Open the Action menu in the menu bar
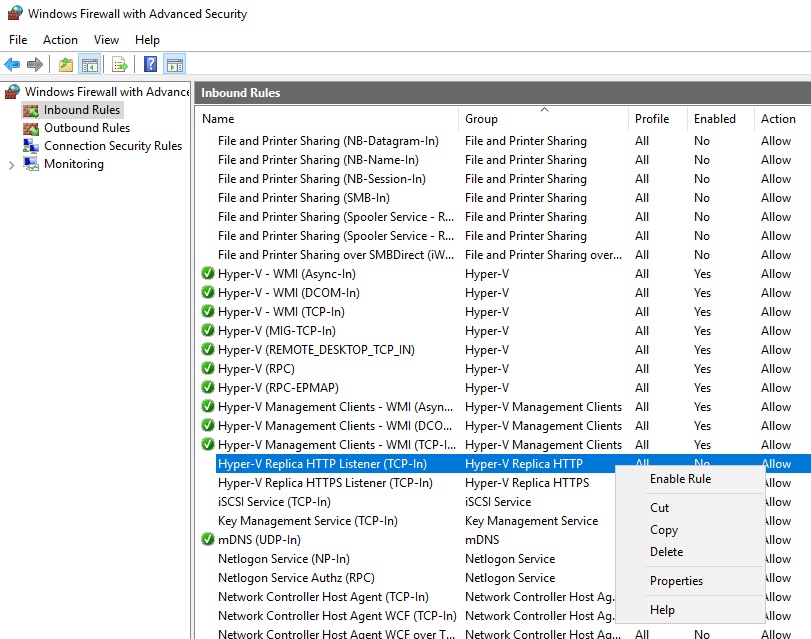 61,40
